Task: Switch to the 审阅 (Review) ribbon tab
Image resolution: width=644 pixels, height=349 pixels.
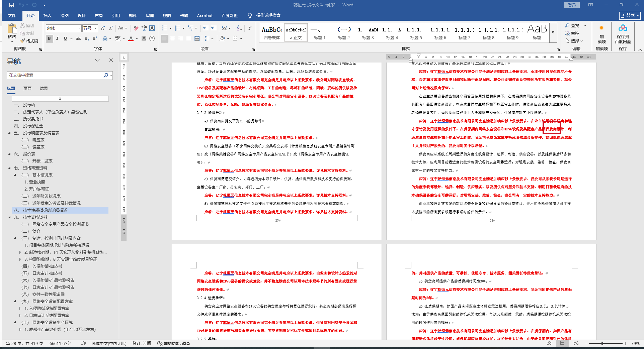Action: [x=150, y=16]
